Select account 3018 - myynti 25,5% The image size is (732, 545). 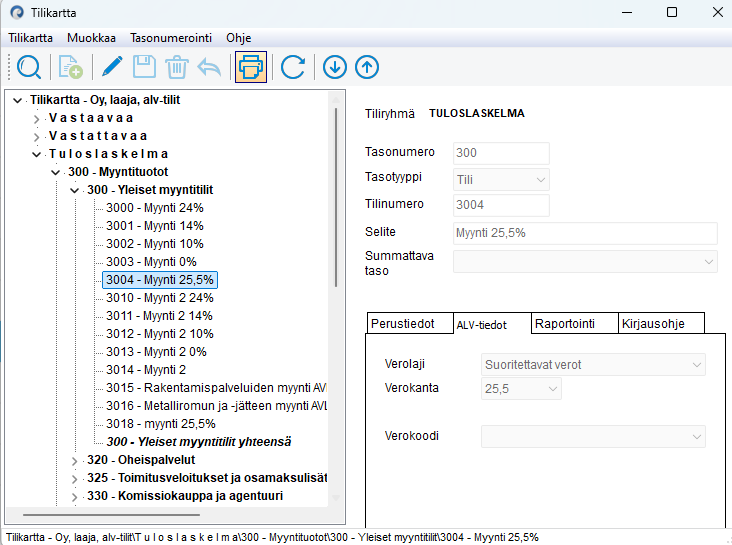click(x=161, y=424)
